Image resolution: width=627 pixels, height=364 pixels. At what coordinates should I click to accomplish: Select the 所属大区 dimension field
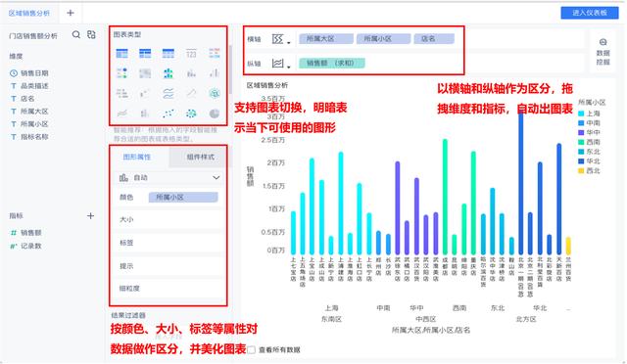[x=34, y=112]
